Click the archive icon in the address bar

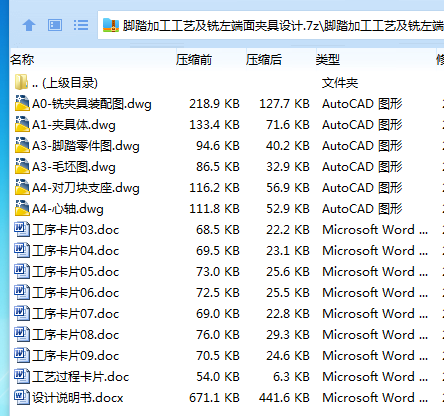click(111, 25)
